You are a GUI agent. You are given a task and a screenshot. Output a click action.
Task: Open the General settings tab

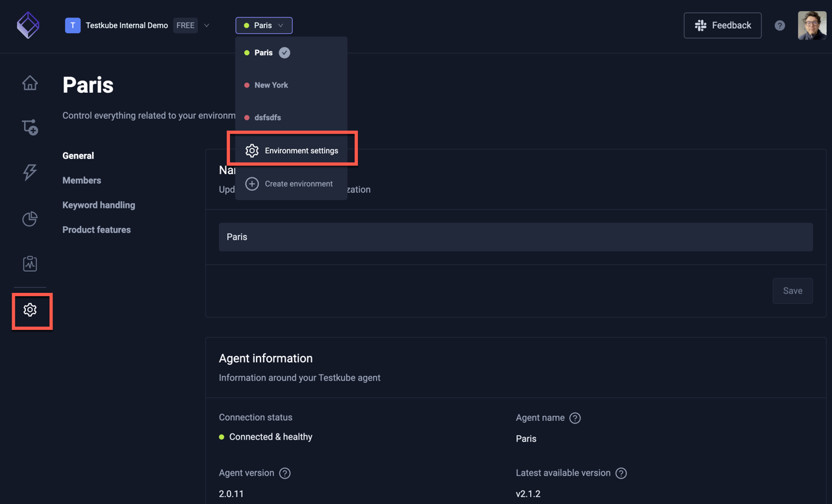click(x=78, y=156)
